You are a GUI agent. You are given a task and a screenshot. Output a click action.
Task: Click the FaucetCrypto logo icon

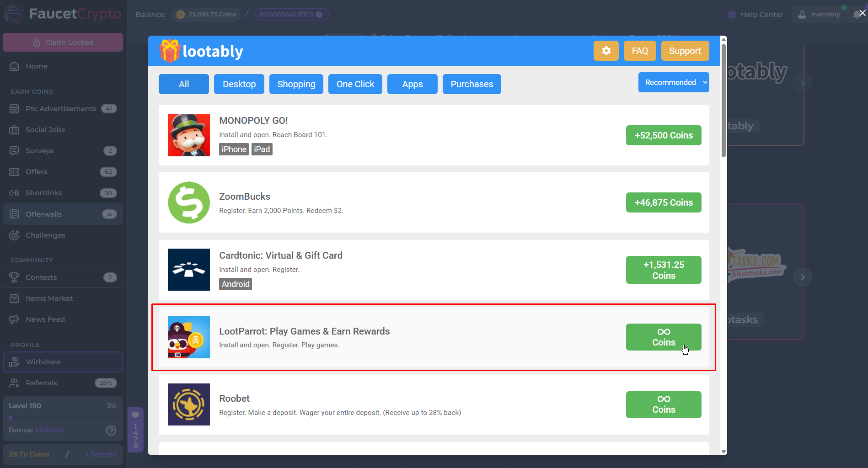pyautogui.click(x=14, y=14)
